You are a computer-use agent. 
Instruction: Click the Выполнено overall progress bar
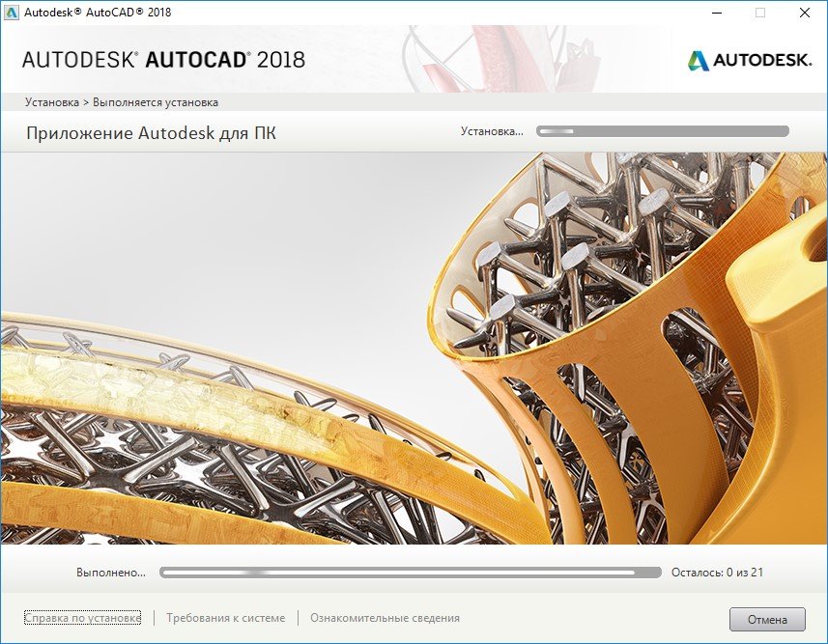tap(411, 573)
